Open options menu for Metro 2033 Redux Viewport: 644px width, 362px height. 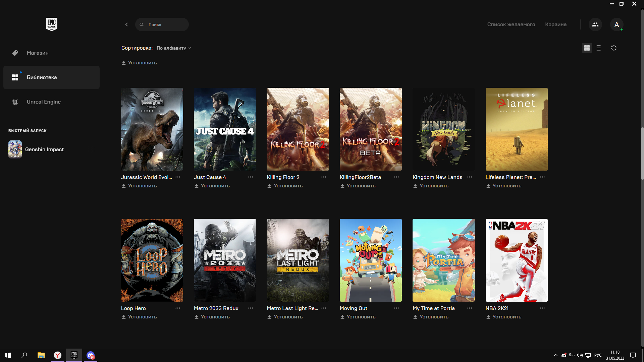click(251, 308)
